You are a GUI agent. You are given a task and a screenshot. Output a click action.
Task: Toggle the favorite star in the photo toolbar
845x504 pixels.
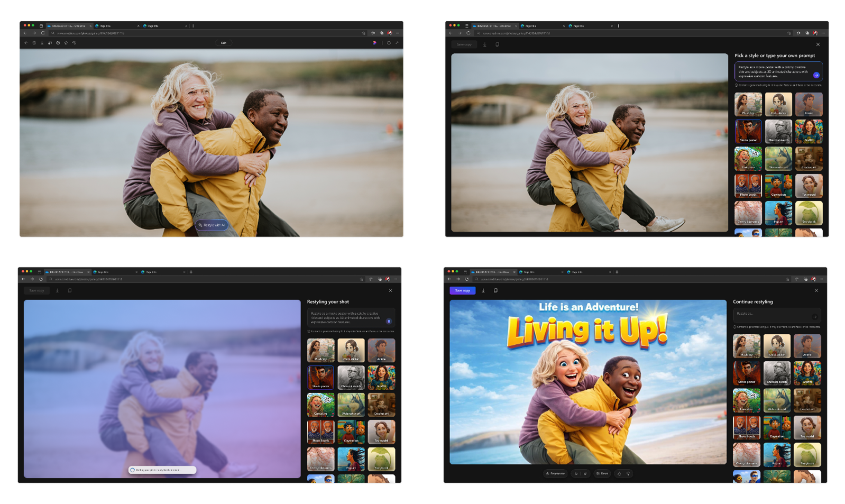66,43
